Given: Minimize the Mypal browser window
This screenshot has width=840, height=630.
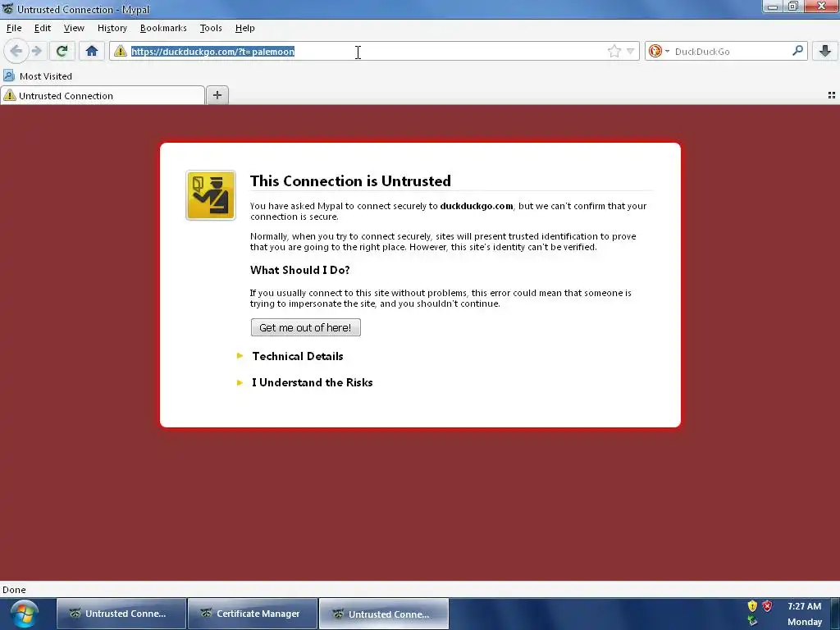Looking at the screenshot, I should (x=773, y=7).
